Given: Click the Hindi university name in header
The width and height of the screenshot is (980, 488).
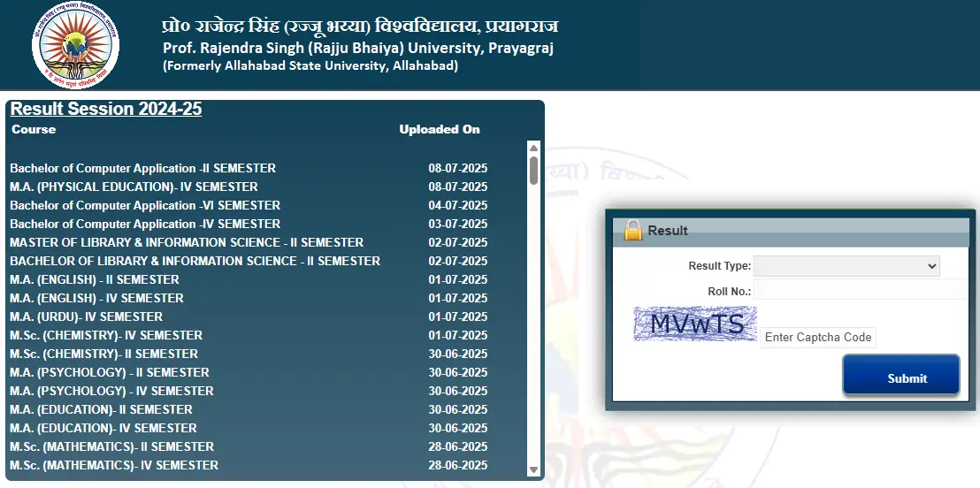Looking at the screenshot, I should click(x=359, y=27).
